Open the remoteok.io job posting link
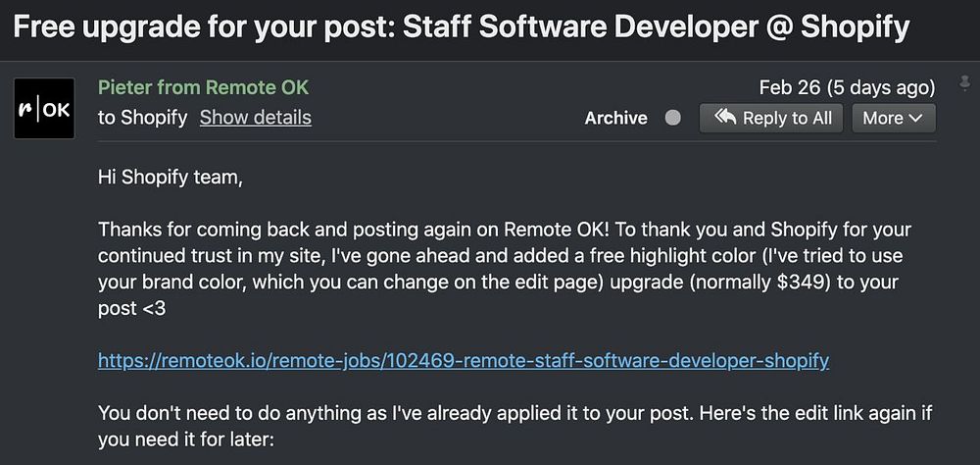 click(x=464, y=360)
